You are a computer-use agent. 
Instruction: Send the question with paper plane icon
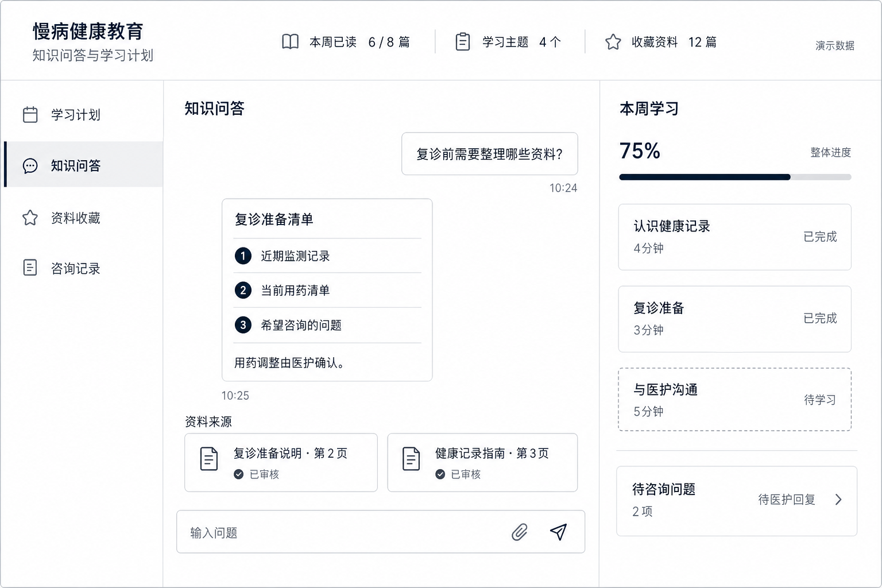click(558, 532)
